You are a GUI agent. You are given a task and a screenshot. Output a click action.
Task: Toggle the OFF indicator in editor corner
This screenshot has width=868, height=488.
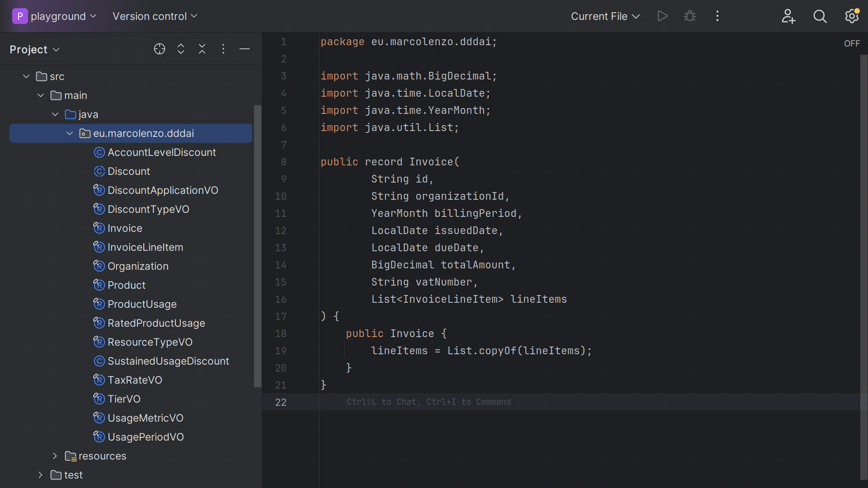(852, 43)
